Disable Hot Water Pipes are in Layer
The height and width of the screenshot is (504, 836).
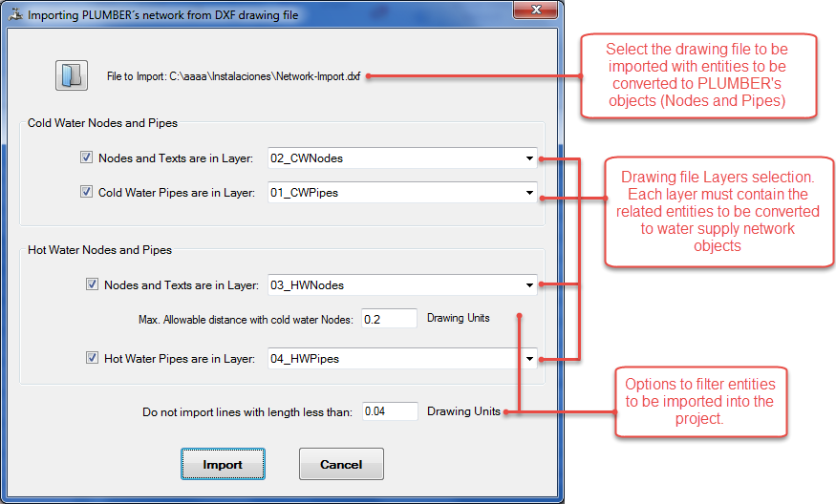pyautogui.click(x=93, y=359)
